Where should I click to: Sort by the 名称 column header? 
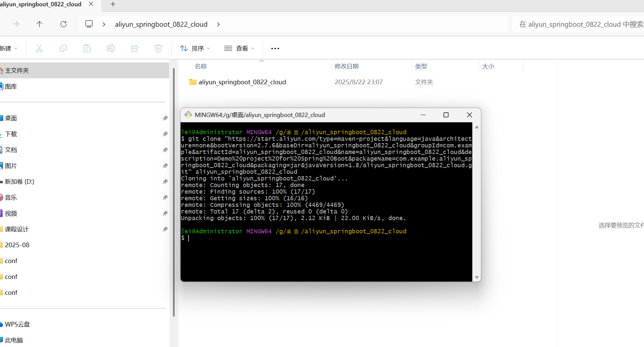click(x=201, y=66)
